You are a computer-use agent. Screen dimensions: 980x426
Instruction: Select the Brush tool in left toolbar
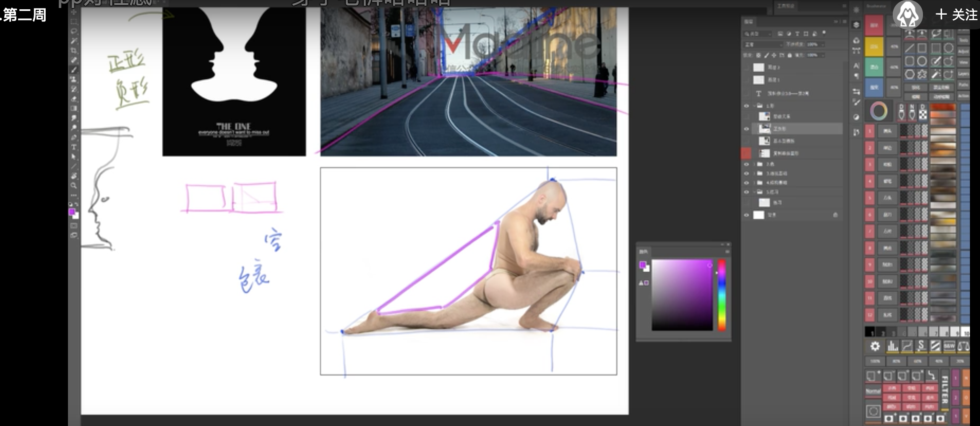(x=74, y=70)
